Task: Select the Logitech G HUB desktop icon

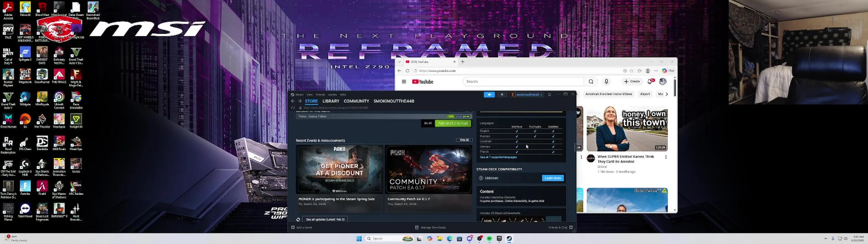Action: pyautogui.click(x=25, y=167)
